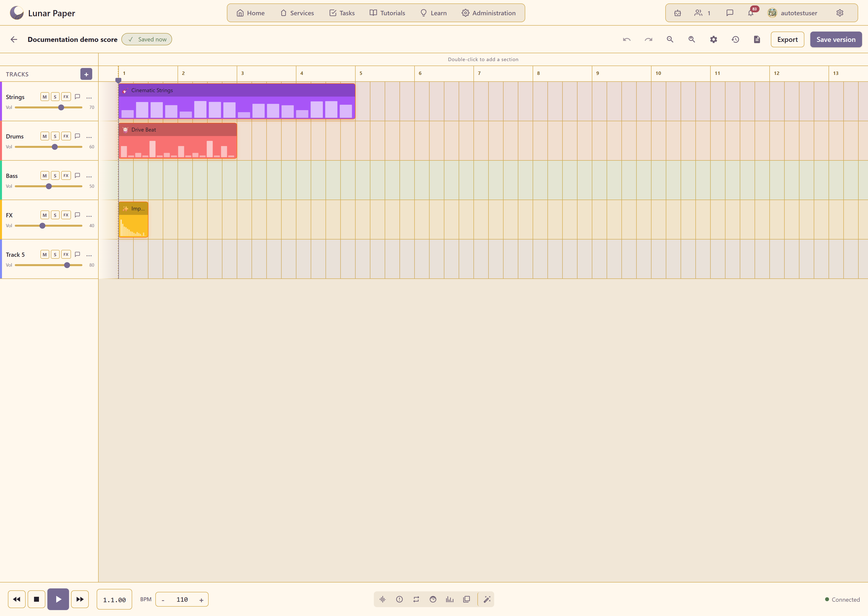Mute the Strings track
The image size is (868, 616).
pyautogui.click(x=45, y=97)
